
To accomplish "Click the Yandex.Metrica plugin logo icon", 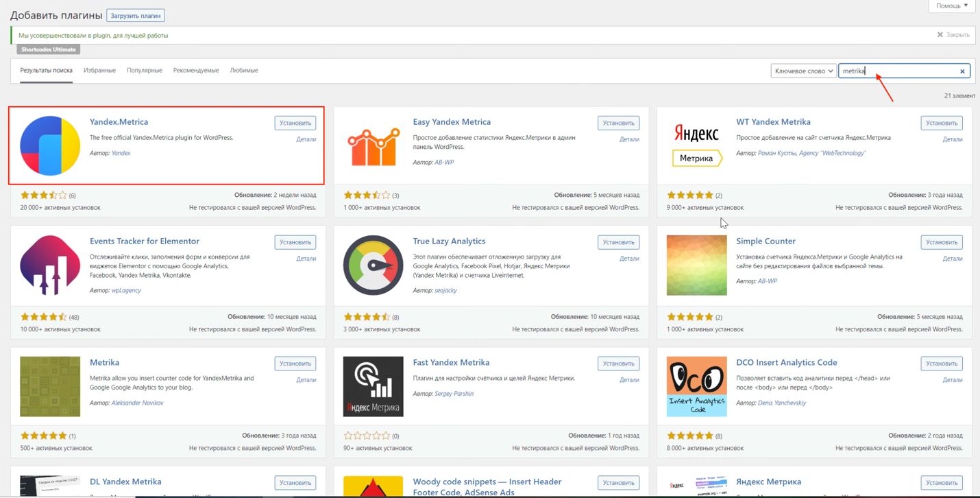I will click(50, 145).
